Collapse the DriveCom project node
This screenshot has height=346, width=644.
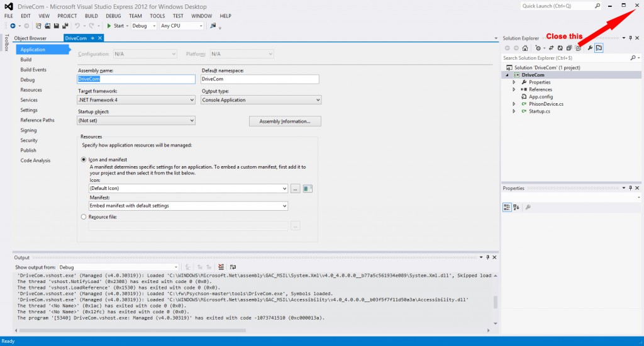[x=508, y=75]
